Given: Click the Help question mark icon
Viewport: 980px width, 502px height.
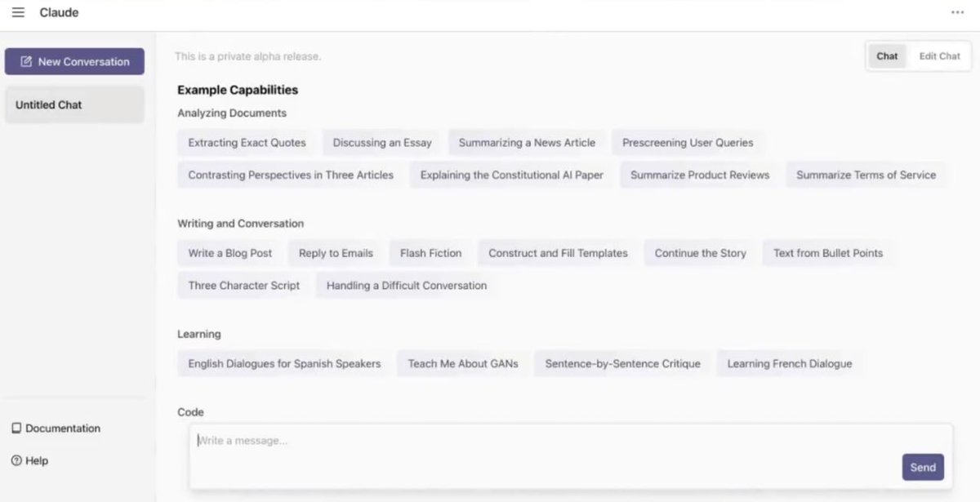Looking at the screenshot, I should (16, 460).
